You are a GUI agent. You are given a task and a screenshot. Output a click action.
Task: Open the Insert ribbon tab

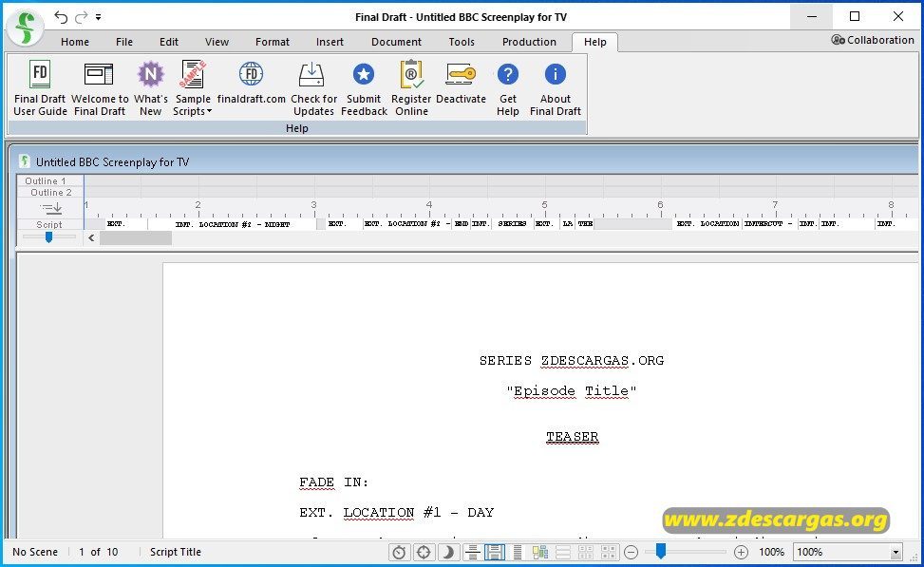point(330,42)
